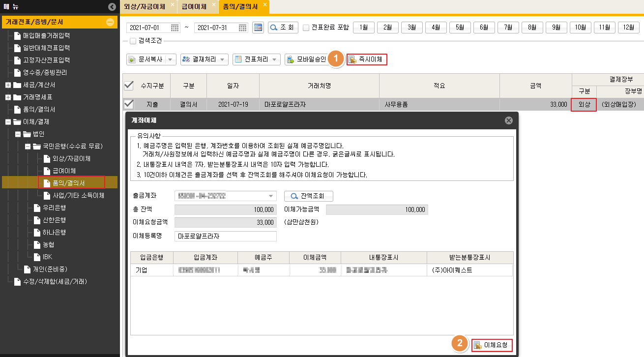Open 개인(준비중) tree item

49,269
